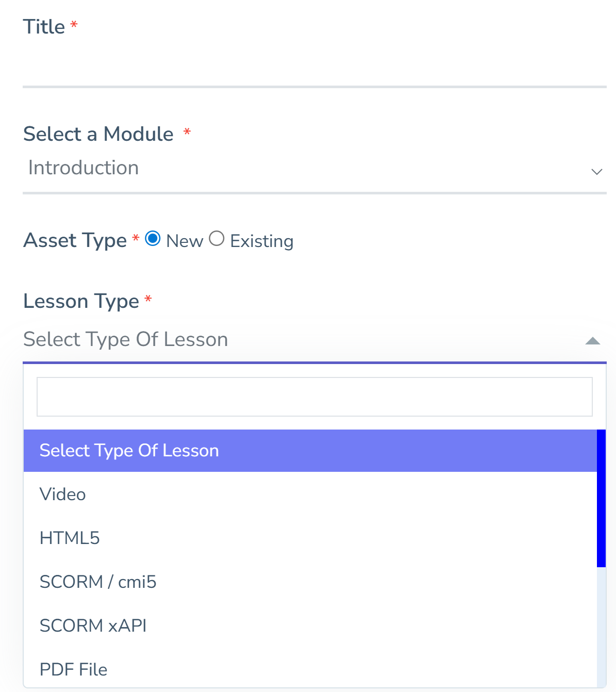This screenshot has width=616, height=692.
Task: Choose the highlighted Select Type Of Lesson option
Action: click(309, 451)
